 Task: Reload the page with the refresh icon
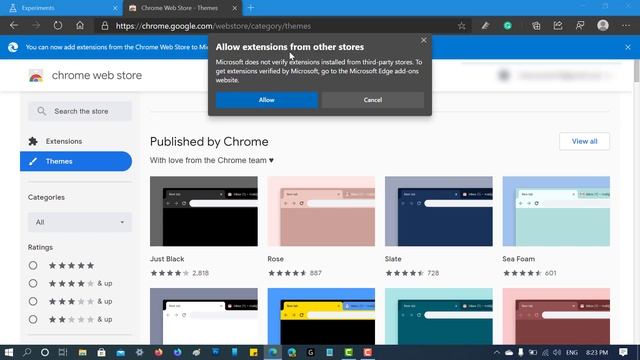coord(58,26)
